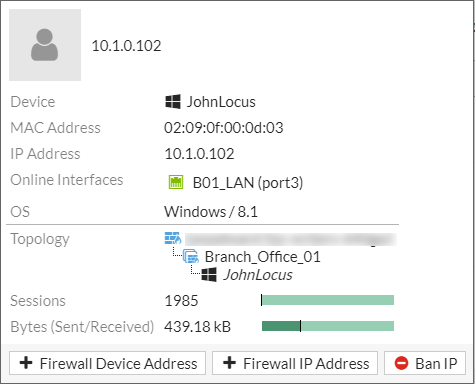The image size is (475, 384).
Task: Click the user avatar placeholder image
Action: tap(45, 45)
